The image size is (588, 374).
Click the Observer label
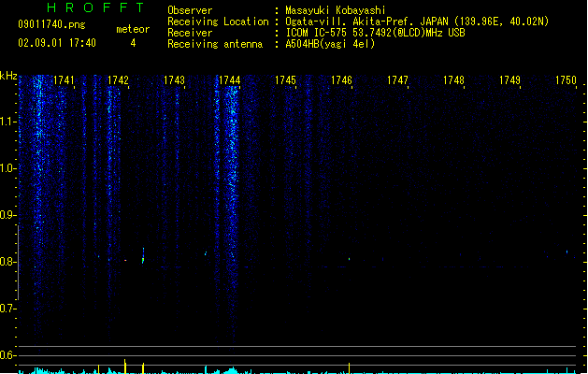click(x=190, y=10)
